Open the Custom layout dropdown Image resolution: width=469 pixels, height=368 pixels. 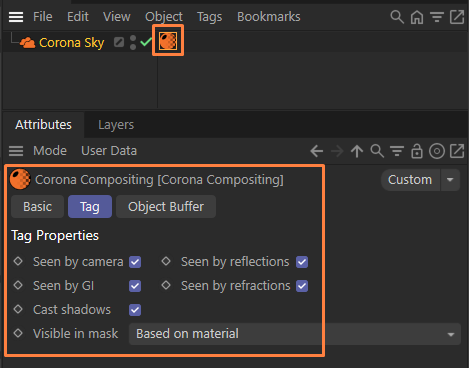410,180
